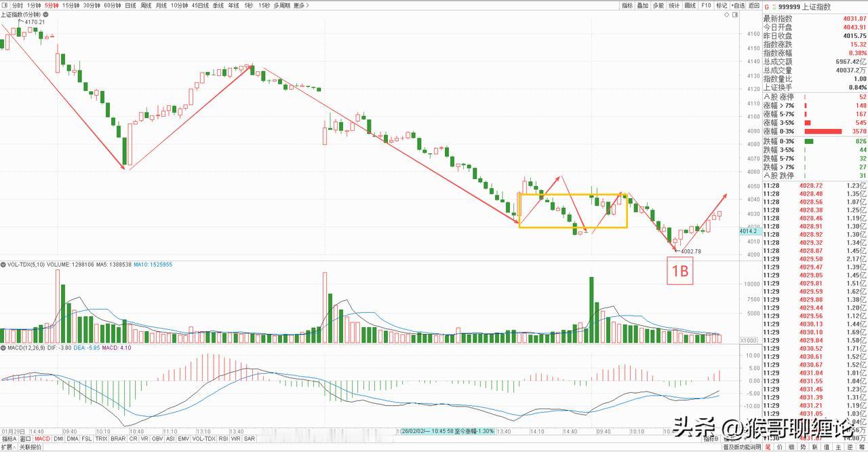Open the 关联报价 panel
Image resolution: width=868 pixels, height=452 pixels.
(30, 447)
